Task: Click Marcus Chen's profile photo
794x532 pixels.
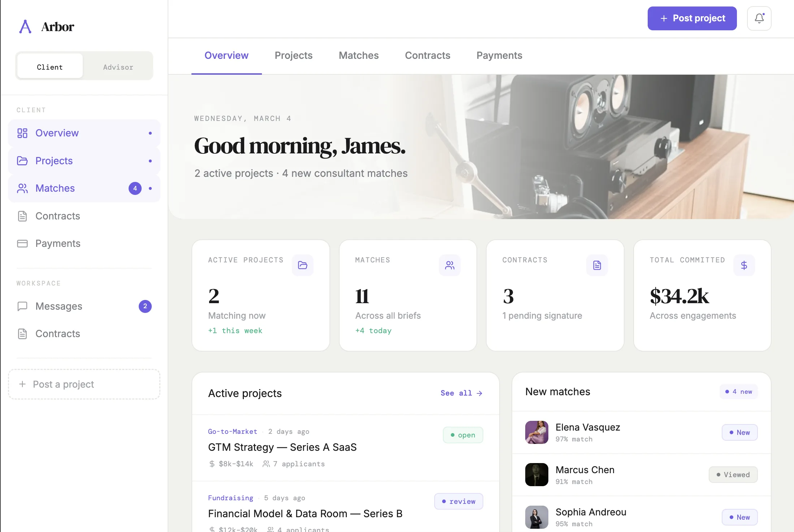Action: [x=536, y=475]
